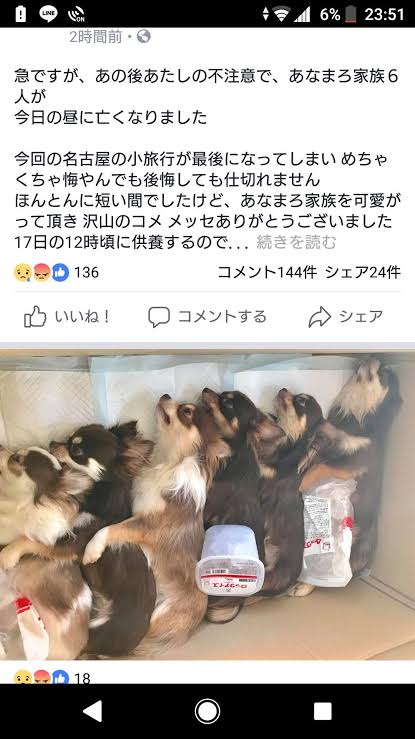Tap the speech bubble comment icon
Viewport: 415px width, 739px height.
point(159,317)
